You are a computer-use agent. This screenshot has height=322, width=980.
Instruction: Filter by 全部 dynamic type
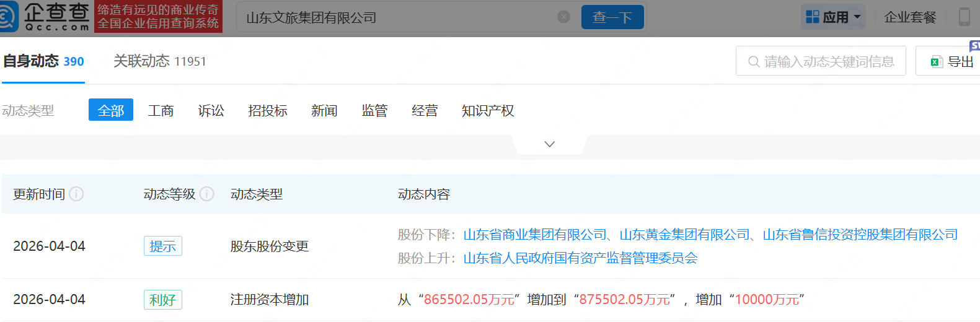111,110
